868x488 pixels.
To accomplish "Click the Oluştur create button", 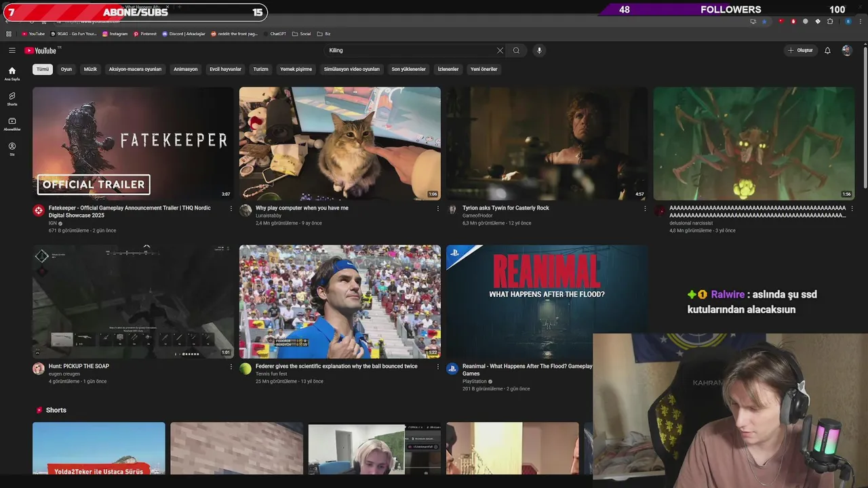I will coord(800,50).
